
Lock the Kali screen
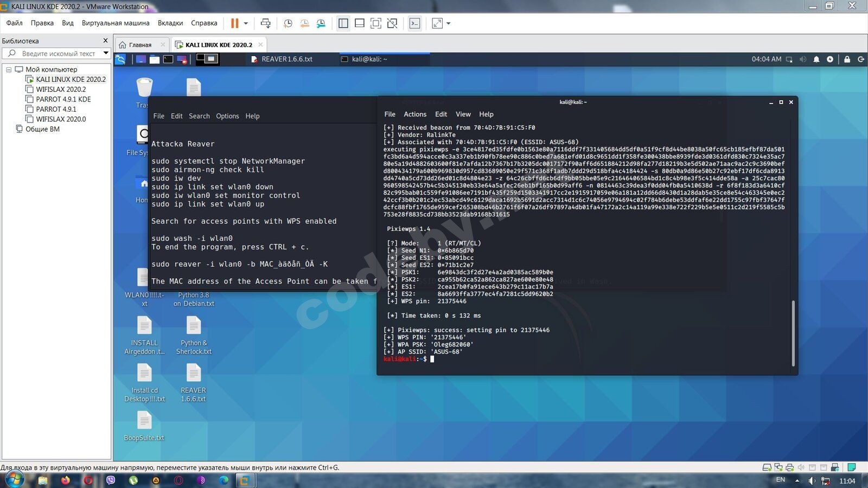pos(847,59)
